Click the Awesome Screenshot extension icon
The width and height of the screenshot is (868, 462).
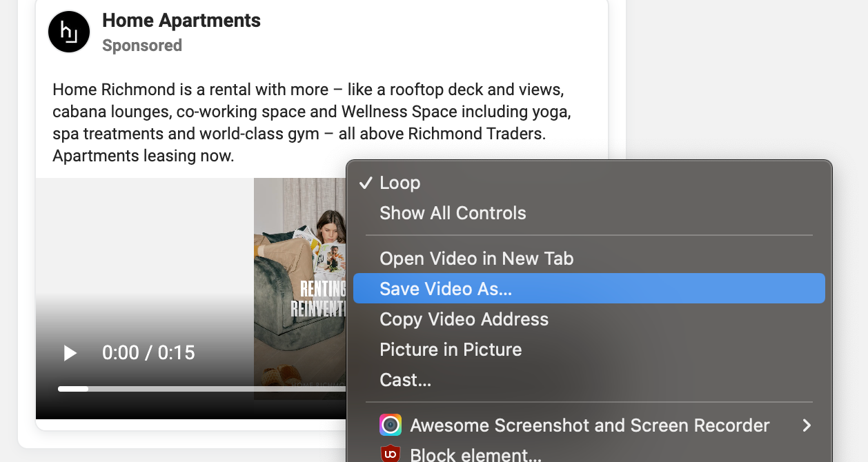[391, 425]
